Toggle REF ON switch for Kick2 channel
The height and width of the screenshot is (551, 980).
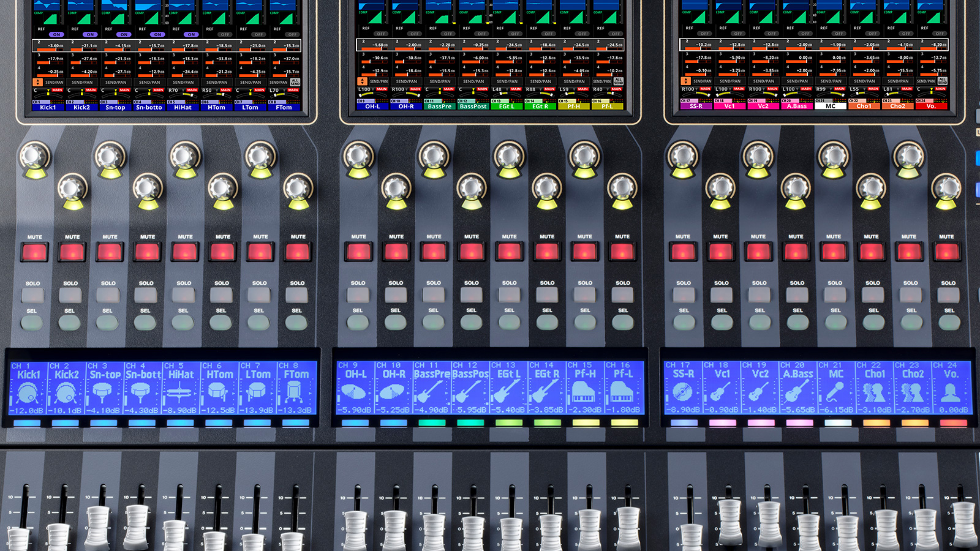click(90, 34)
